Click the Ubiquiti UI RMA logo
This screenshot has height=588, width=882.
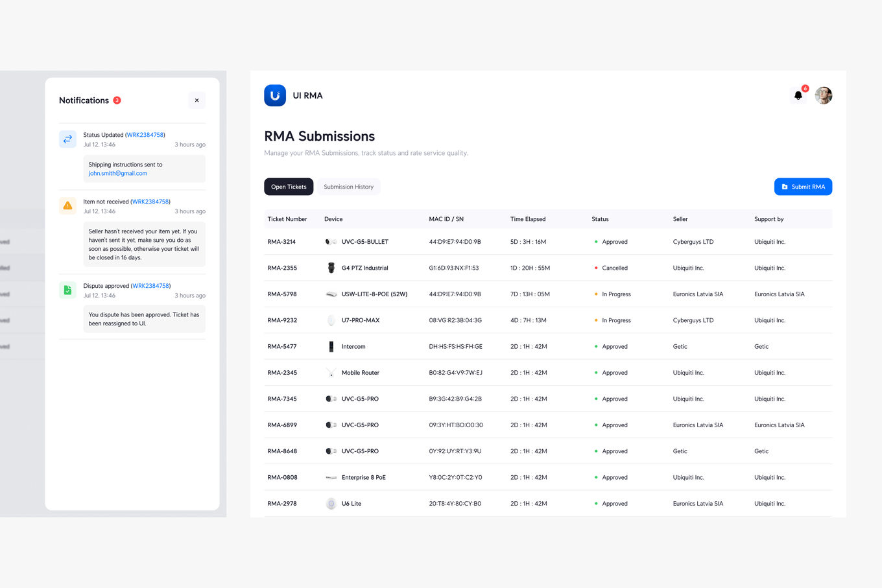(x=275, y=95)
